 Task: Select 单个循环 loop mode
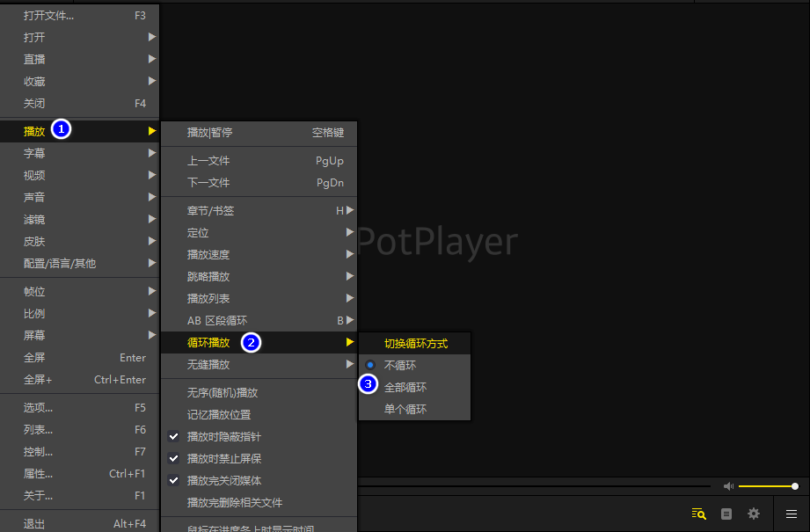405,409
